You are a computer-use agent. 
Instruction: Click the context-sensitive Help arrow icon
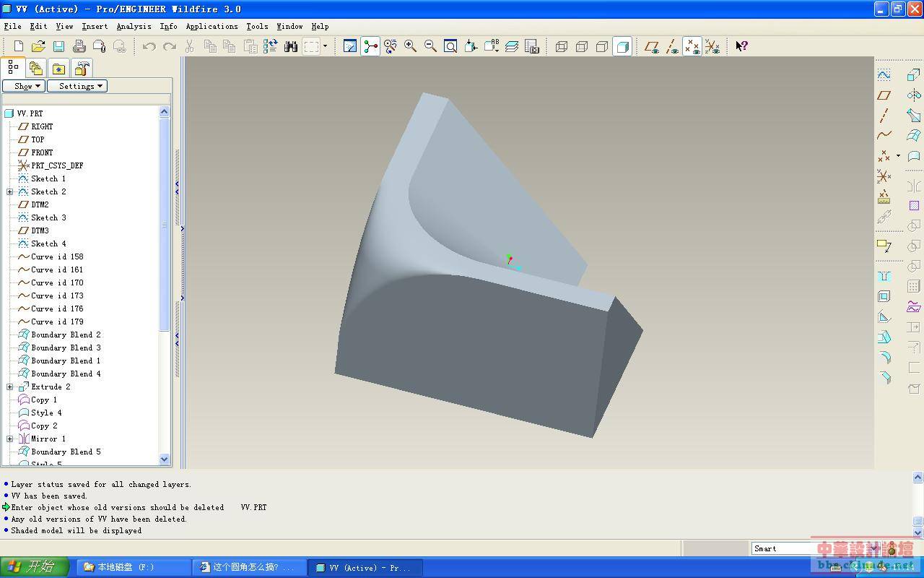point(741,46)
